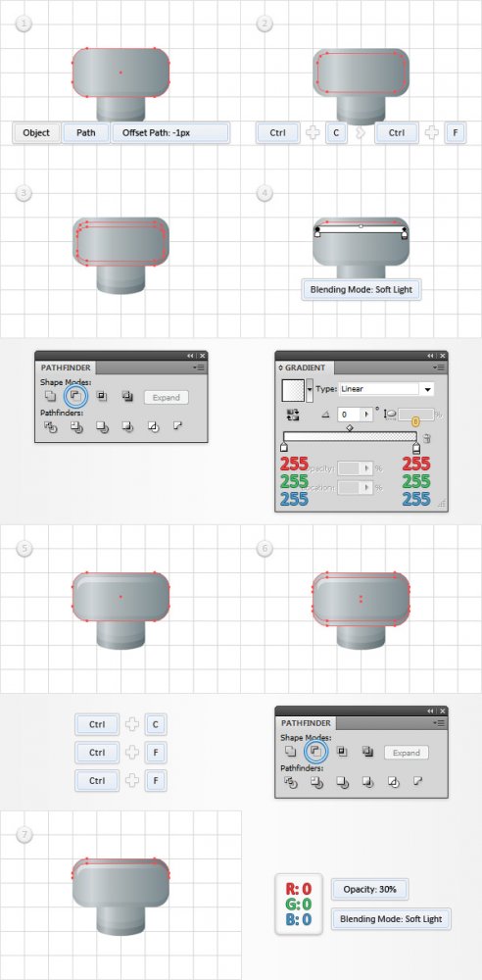Image resolution: width=482 pixels, height=980 pixels.
Task: Select the right white gradient stop
Action: point(417,447)
